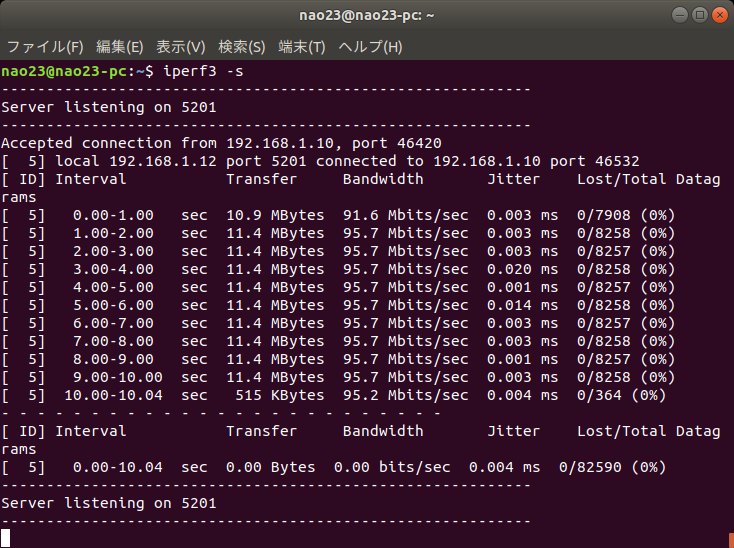The image size is (734, 548).
Task: Click the transfer value 10.9 MBytes
Action: (275, 215)
